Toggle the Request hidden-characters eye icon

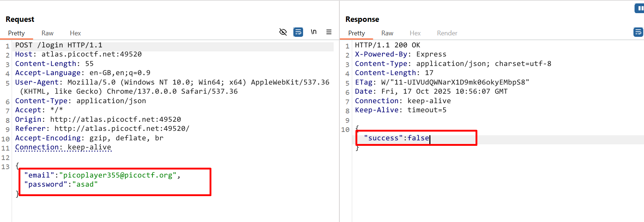pos(283,32)
